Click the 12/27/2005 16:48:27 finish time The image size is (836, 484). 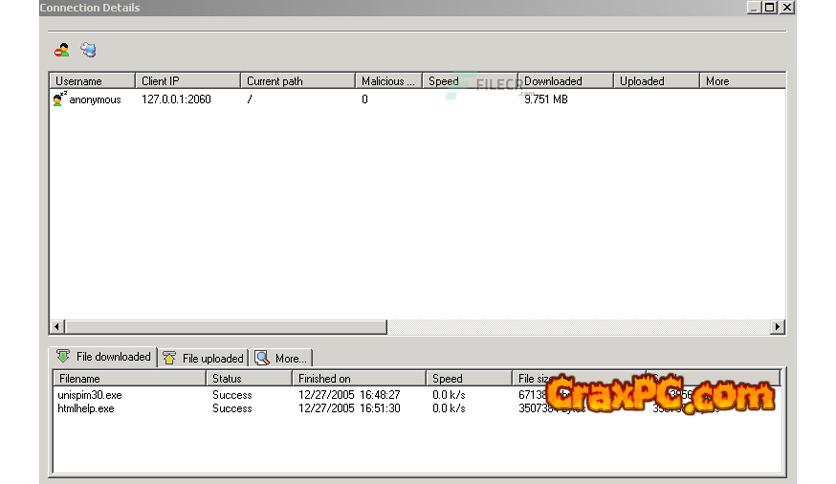(x=349, y=395)
